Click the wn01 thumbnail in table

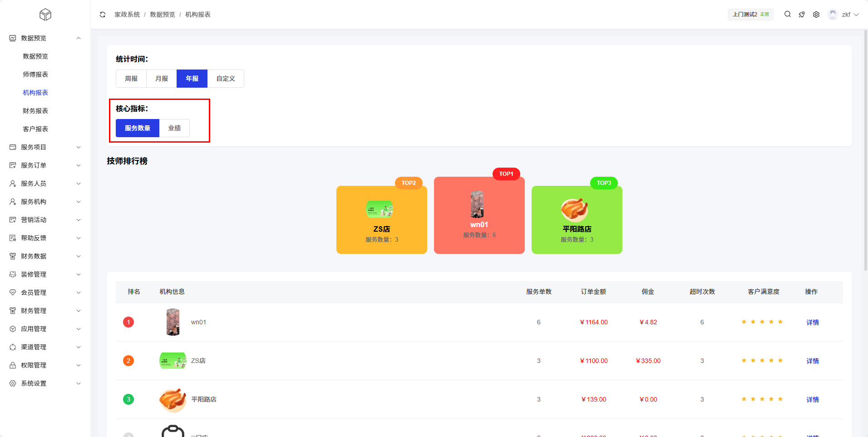(173, 322)
